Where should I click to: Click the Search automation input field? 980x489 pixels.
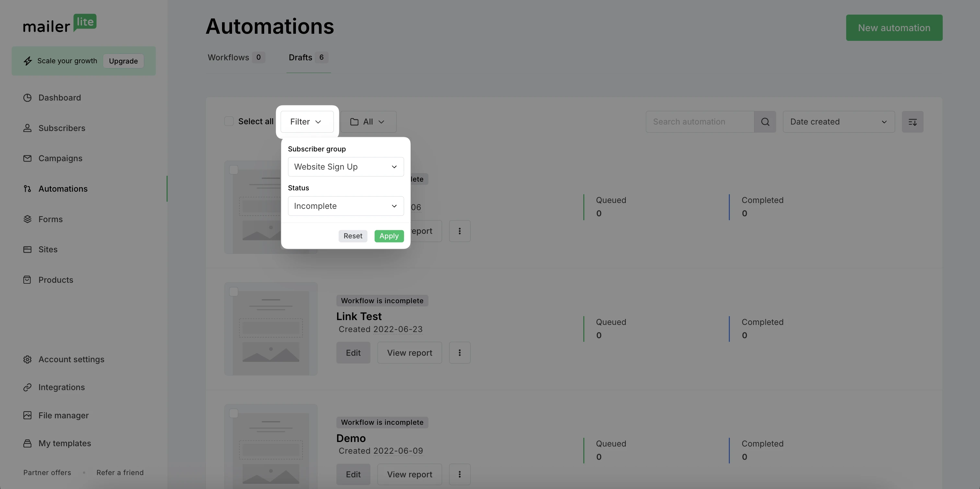coord(700,122)
